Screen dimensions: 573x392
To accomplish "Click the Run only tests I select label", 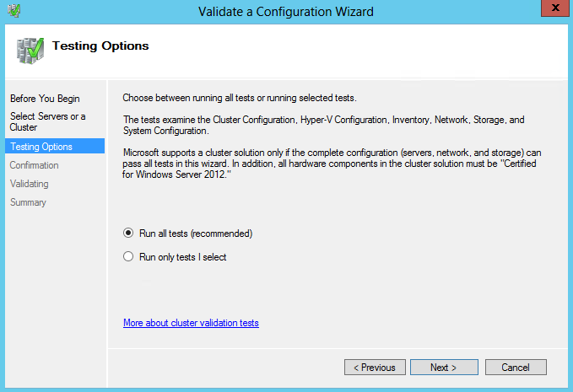I will 183,257.
